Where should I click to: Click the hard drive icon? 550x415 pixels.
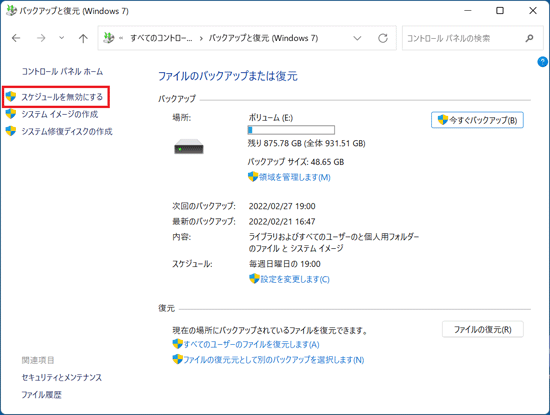pos(189,147)
